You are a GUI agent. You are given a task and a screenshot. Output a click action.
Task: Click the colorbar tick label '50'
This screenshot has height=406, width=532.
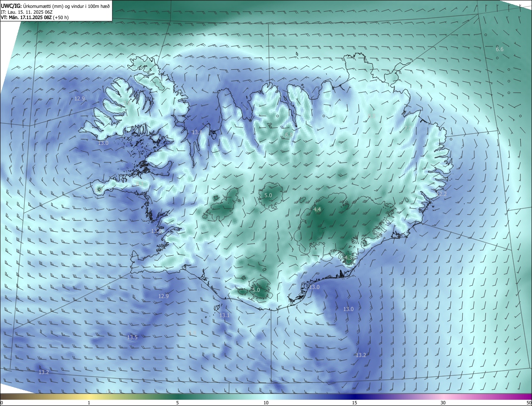[x=529, y=403]
